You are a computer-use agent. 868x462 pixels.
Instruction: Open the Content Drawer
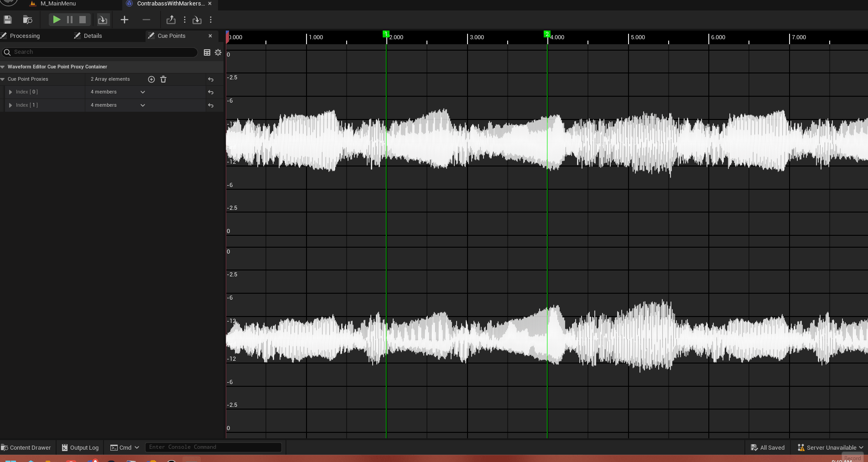point(26,447)
